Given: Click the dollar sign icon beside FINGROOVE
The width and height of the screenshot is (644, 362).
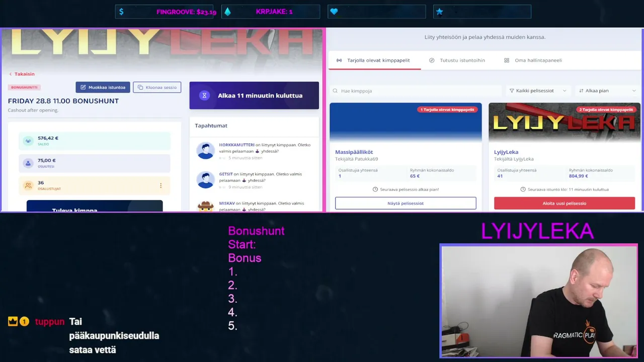Looking at the screenshot, I should (121, 12).
